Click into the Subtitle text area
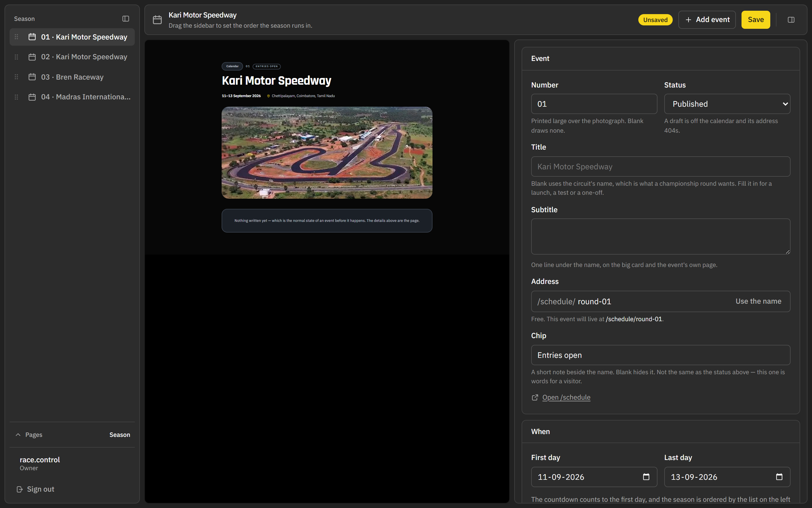The image size is (812, 508). point(661,237)
